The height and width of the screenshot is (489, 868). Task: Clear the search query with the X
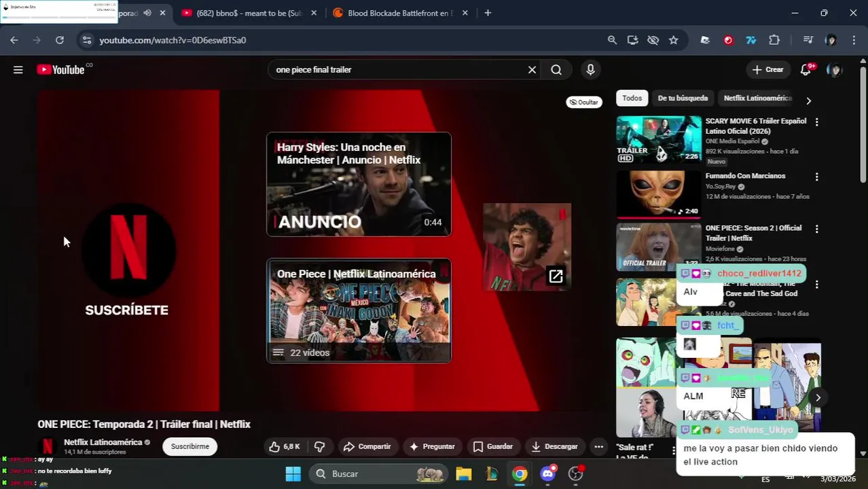532,69
